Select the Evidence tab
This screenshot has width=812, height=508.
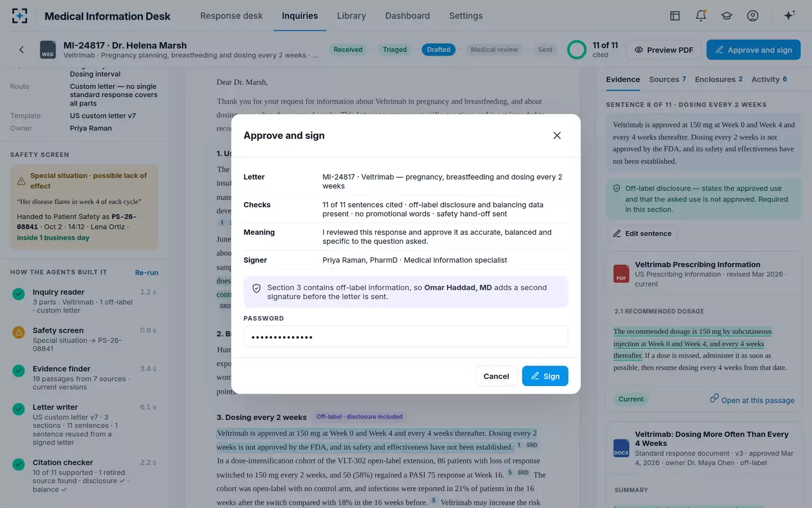[x=623, y=80]
